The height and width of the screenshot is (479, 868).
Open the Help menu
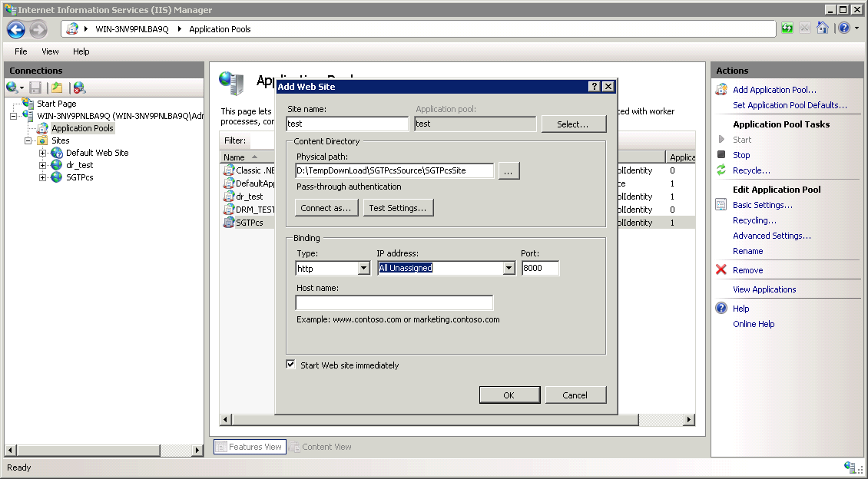81,51
